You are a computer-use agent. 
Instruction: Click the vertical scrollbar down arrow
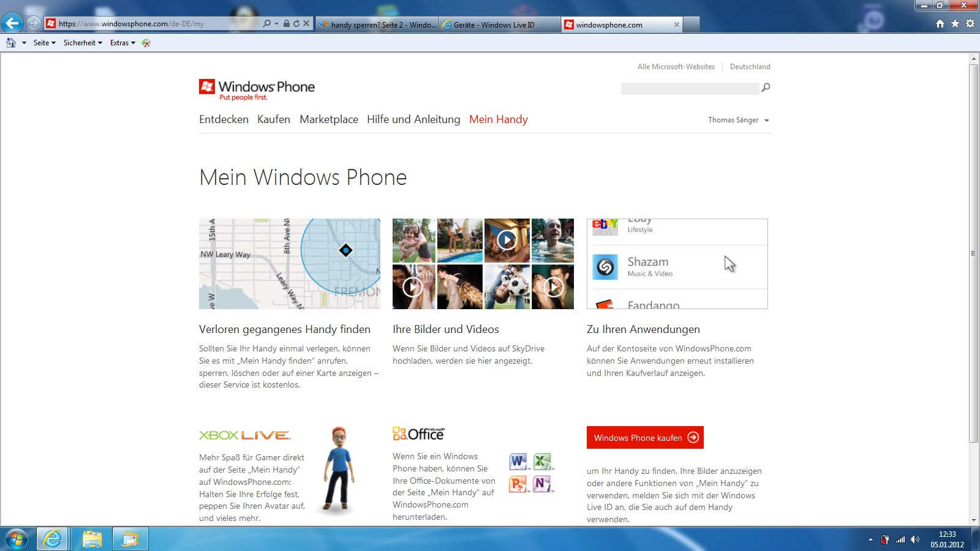click(974, 520)
